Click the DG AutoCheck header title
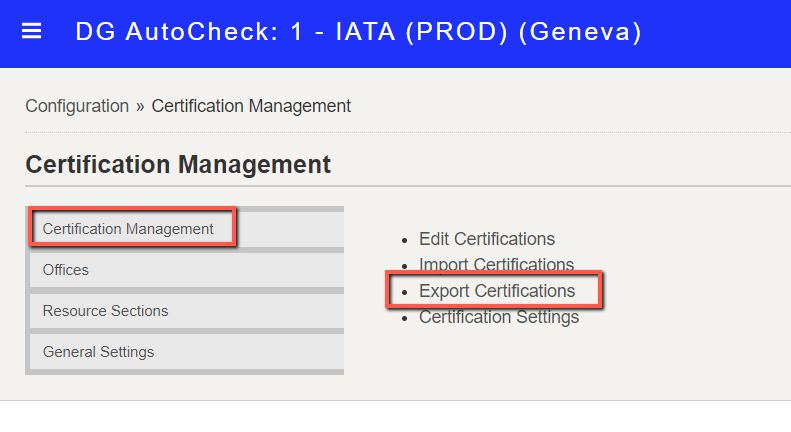Viewport: 791px width, 432px height. pos(358,31)
